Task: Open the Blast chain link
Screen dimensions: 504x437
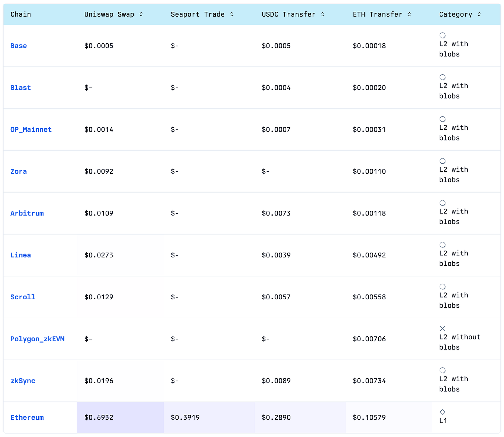Action: 21,88
